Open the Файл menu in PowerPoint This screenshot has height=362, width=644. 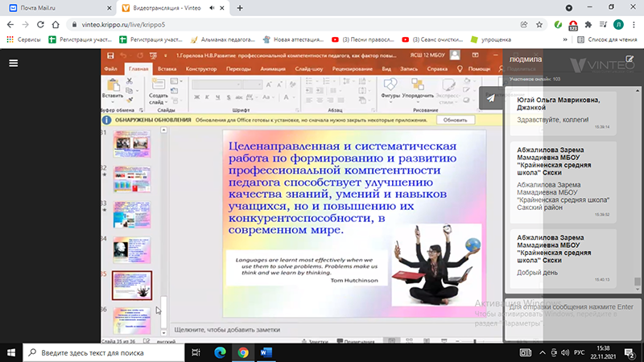pyautogui.click(x=110, y=69)
